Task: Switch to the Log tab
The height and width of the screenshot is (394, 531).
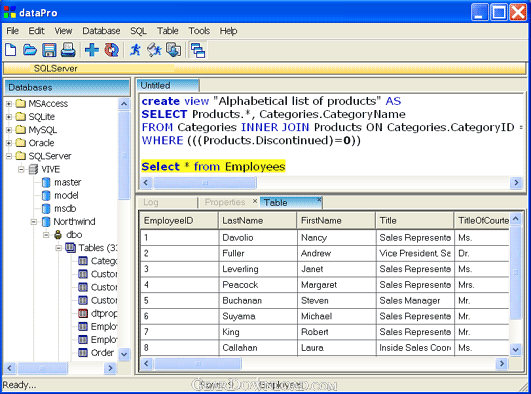Action: pos(150,202)
